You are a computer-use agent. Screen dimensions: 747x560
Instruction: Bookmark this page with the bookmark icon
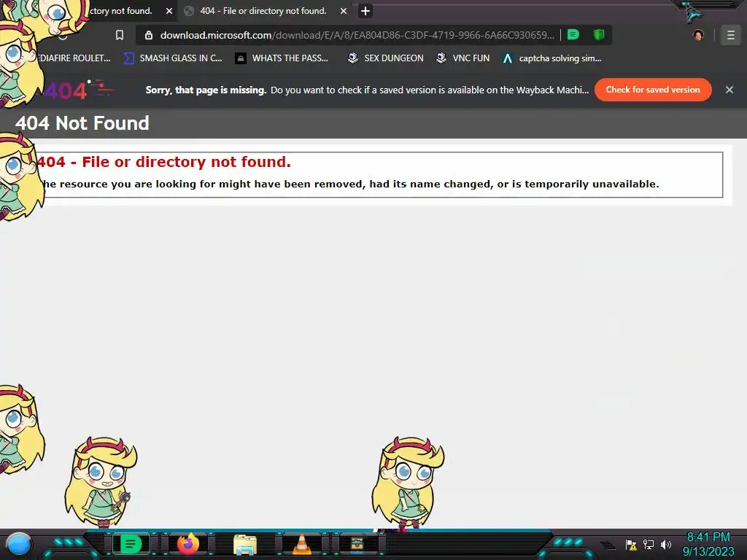120,35
